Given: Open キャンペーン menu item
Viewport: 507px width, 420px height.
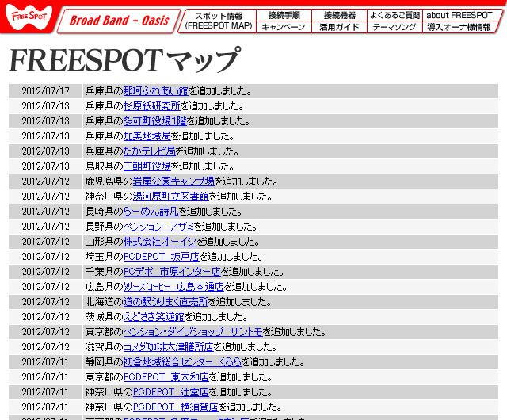Looking at the screenshot, I should (x=284, y=27).
